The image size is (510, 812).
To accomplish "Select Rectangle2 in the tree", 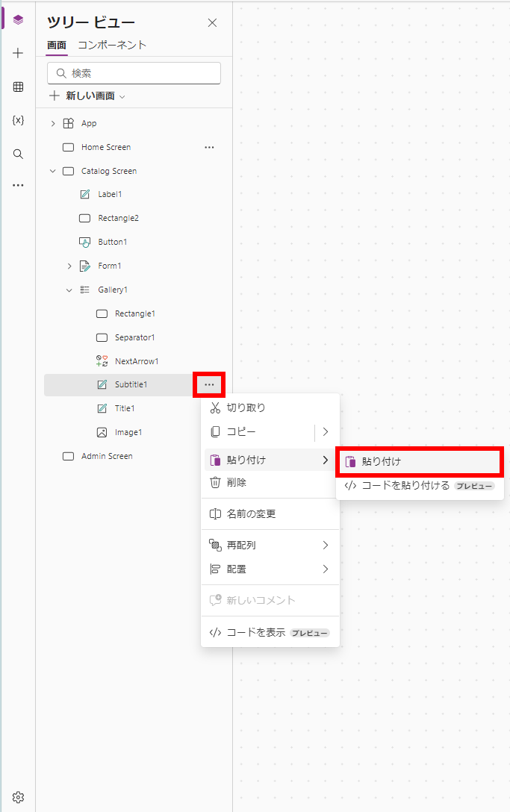I will click(118, 218).
